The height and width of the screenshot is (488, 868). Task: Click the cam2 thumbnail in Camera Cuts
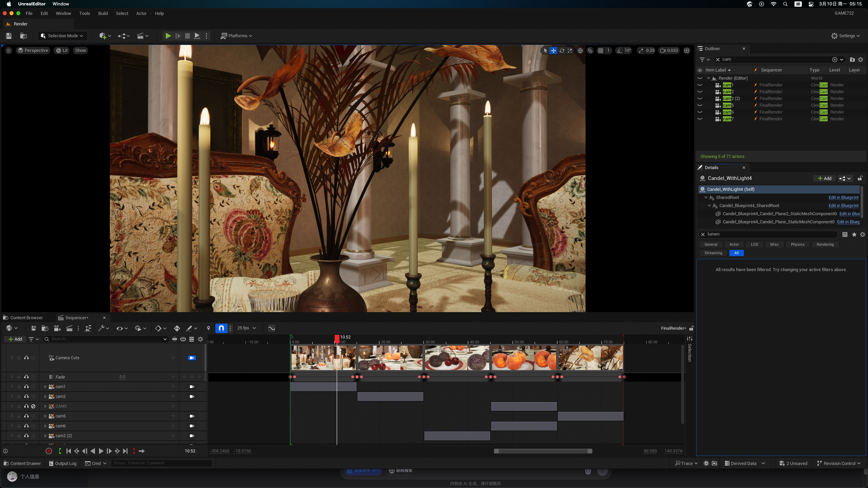(390, 358)
